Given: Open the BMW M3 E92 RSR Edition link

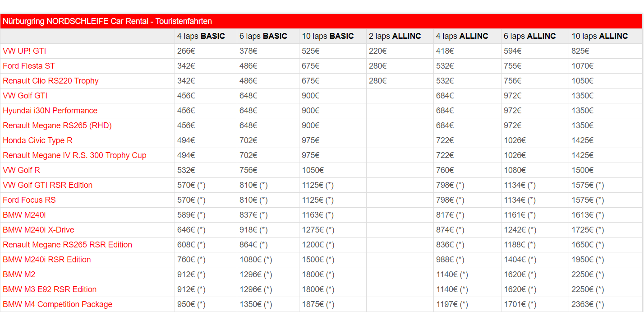Looking at the screenshot, I should 50,289.
